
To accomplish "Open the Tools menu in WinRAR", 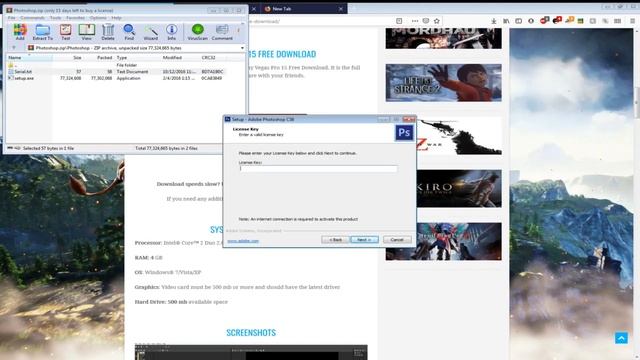I will (x=56, y=18).
